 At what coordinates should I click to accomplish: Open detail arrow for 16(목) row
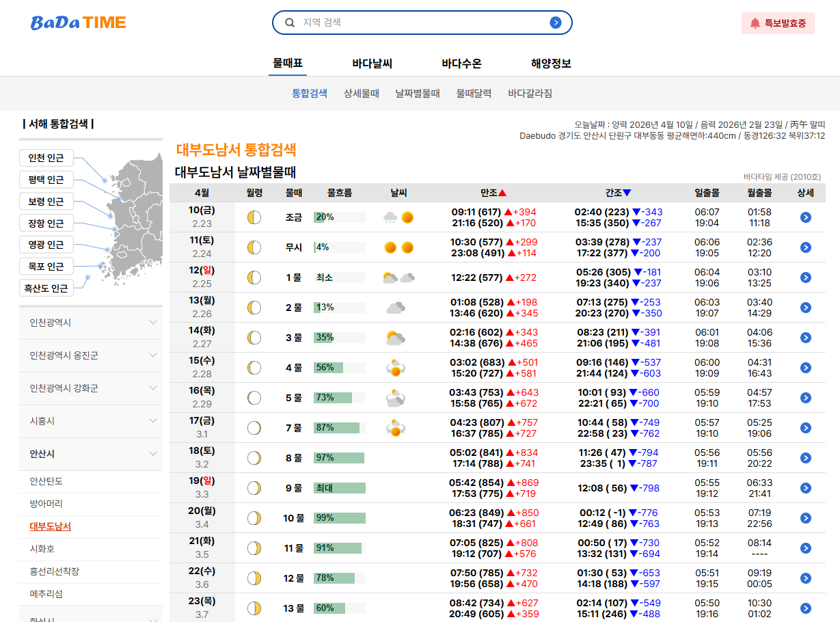coord(806,398)
